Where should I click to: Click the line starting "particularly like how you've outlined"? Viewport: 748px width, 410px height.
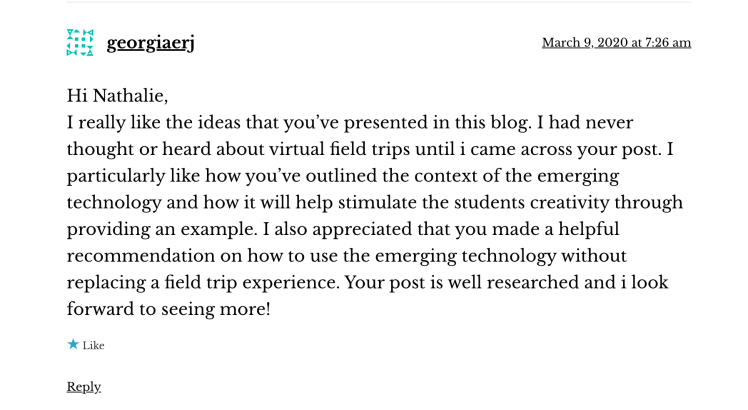343,176
